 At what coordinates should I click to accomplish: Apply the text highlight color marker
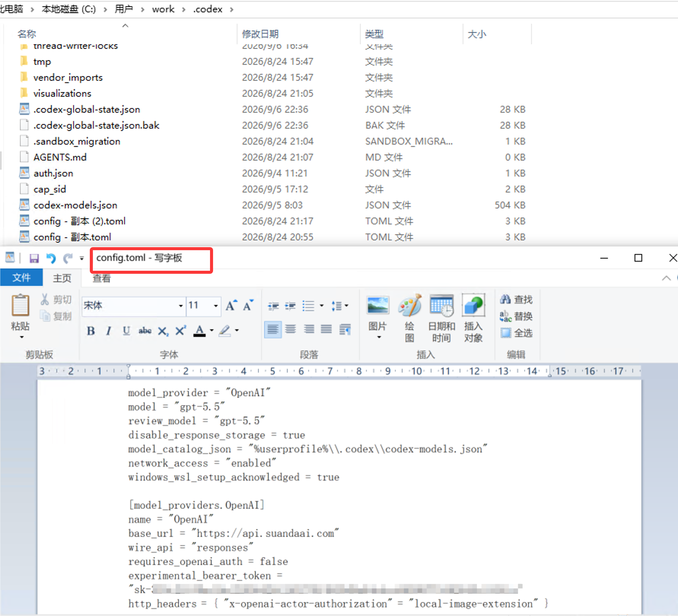225,330
